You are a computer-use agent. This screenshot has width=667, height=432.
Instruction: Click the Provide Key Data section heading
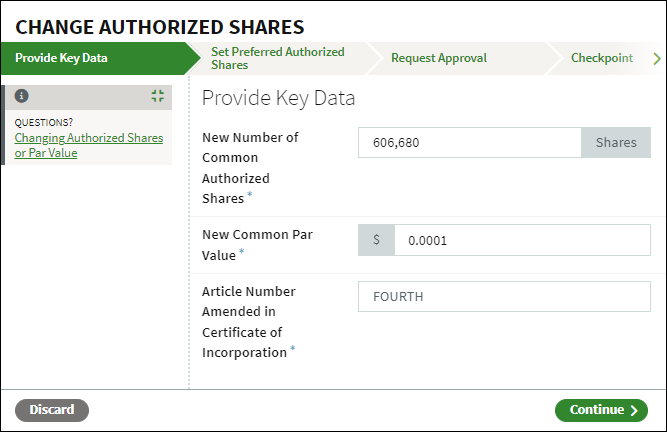[x=278, y=98]
